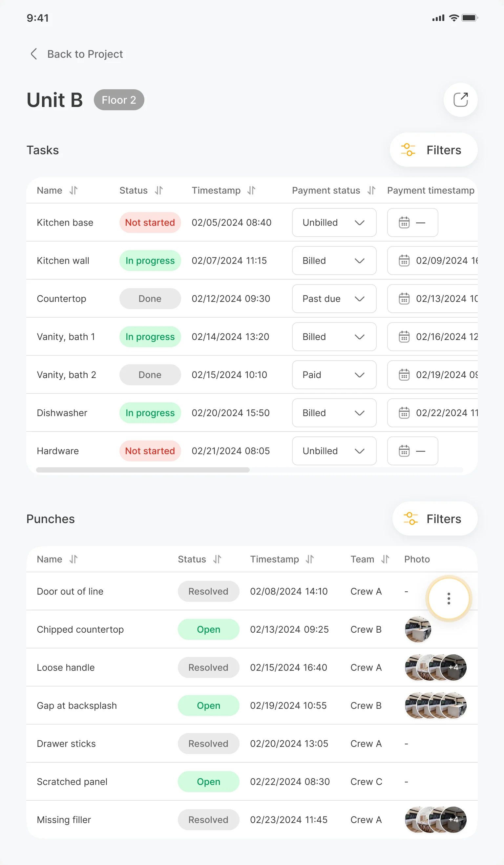Open Gap at backsplash photo stack

click(436, 706)
